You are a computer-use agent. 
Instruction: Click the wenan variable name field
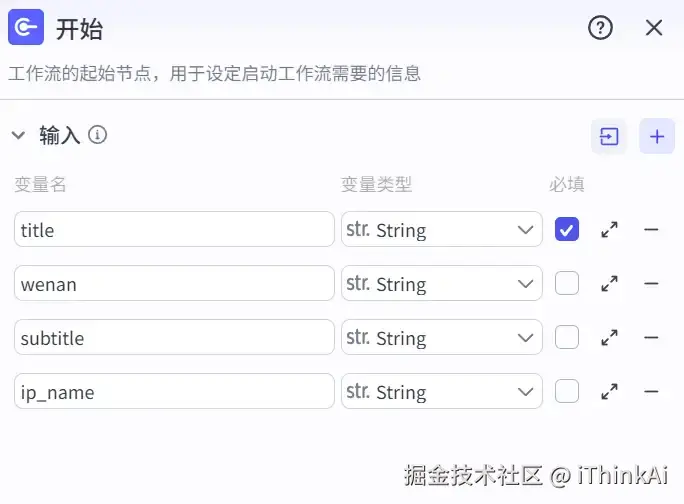[174, 284]
